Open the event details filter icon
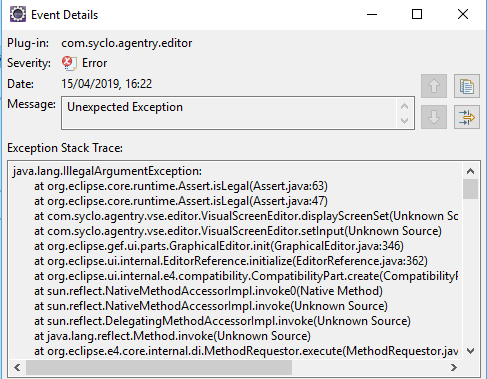The image size is (487, 379). [x=467, y=117]
